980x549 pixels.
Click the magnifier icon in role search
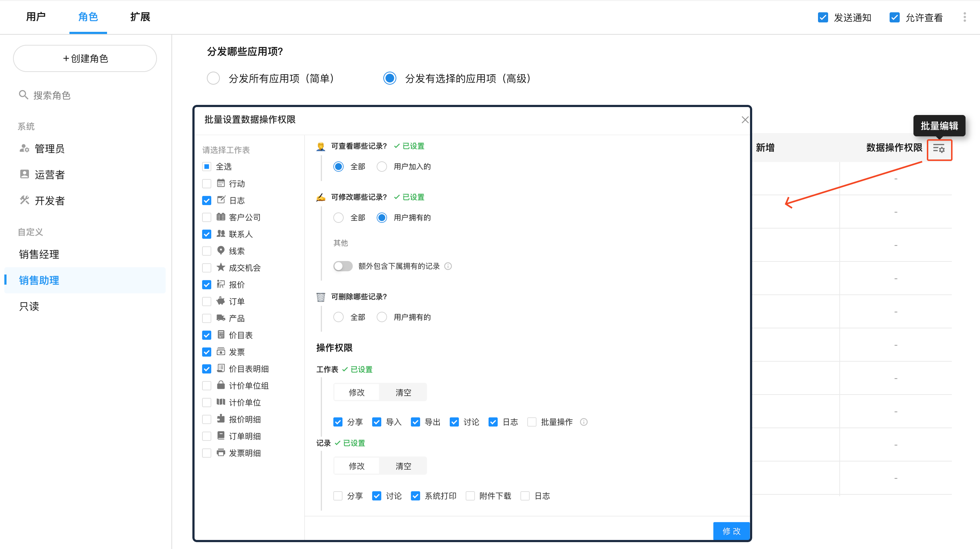[24, 95]
